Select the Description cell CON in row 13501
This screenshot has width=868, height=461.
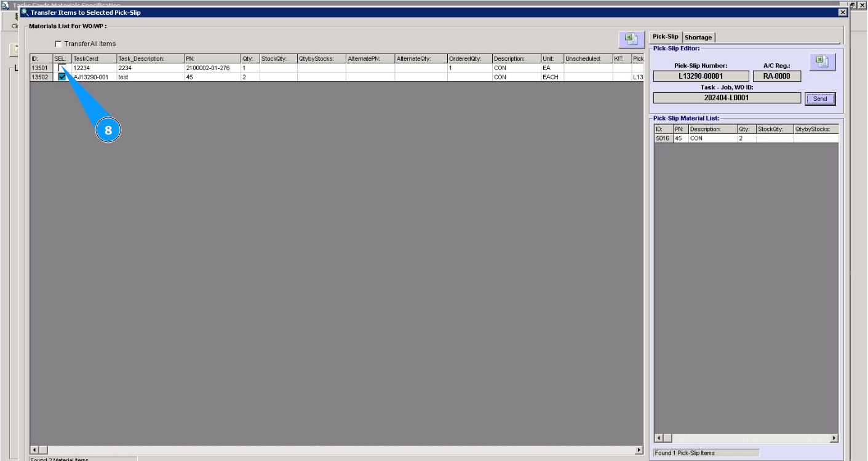coord(516,68)
